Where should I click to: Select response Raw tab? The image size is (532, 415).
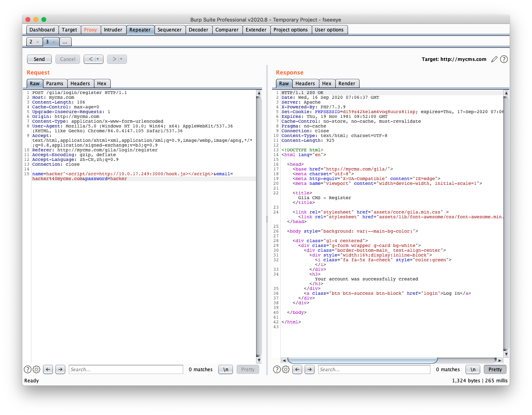pyautogui.click(x=284, y=84)
